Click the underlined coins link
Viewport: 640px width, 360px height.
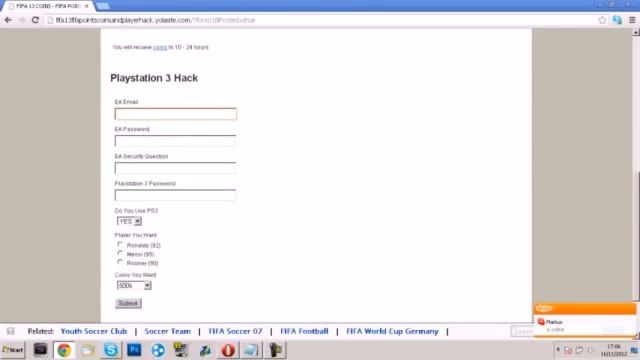click(x=160, y=47)
